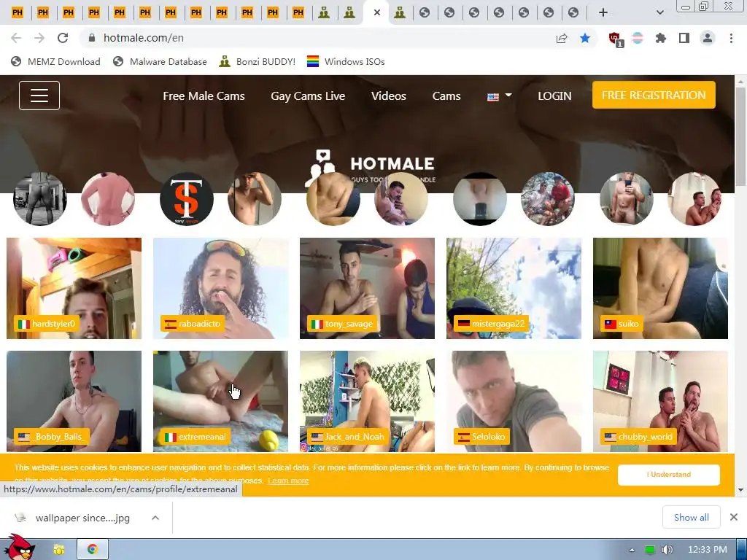Go to the Cams nav item

click(x=446, y=96)
